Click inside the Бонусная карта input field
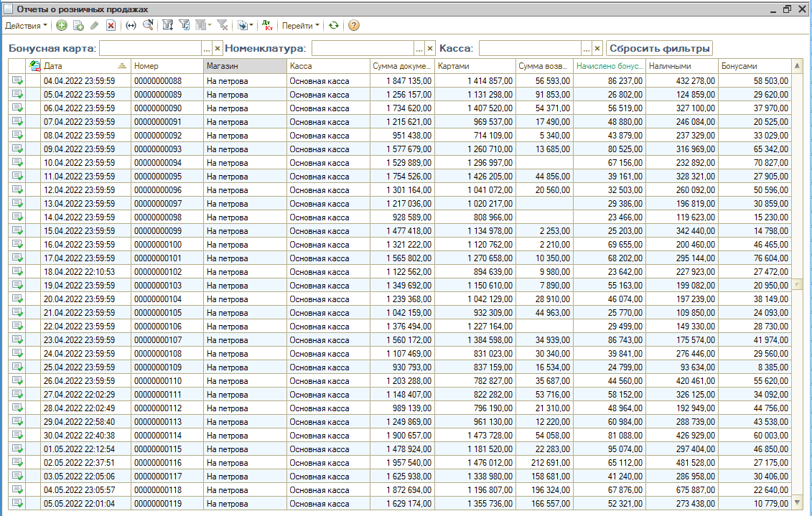The height and width of the screenshot is (516, 812). click(x=150, y=48)
